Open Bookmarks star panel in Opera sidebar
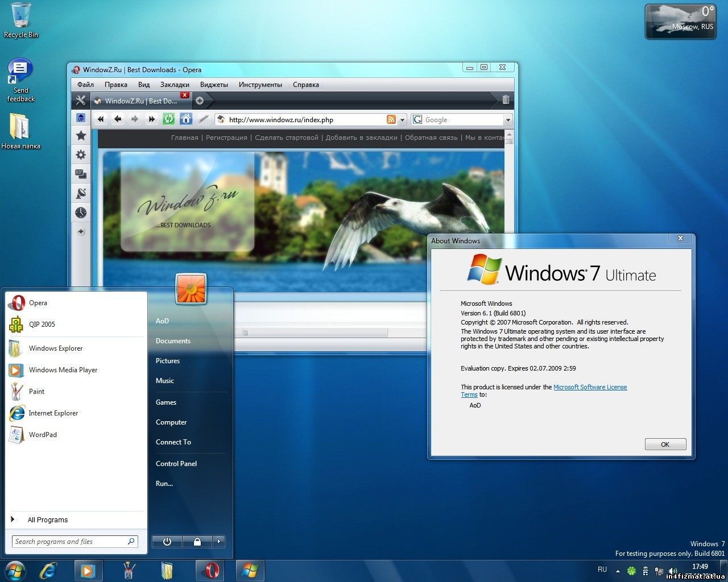The height and width of the screenshot is (582, 728). coord(81,135)
